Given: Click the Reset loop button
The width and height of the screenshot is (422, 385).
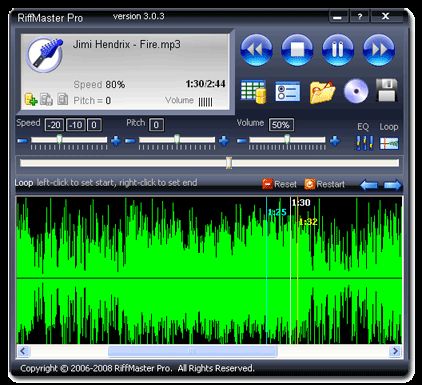Looking at the screenshot, I should (x=279, y=184).
